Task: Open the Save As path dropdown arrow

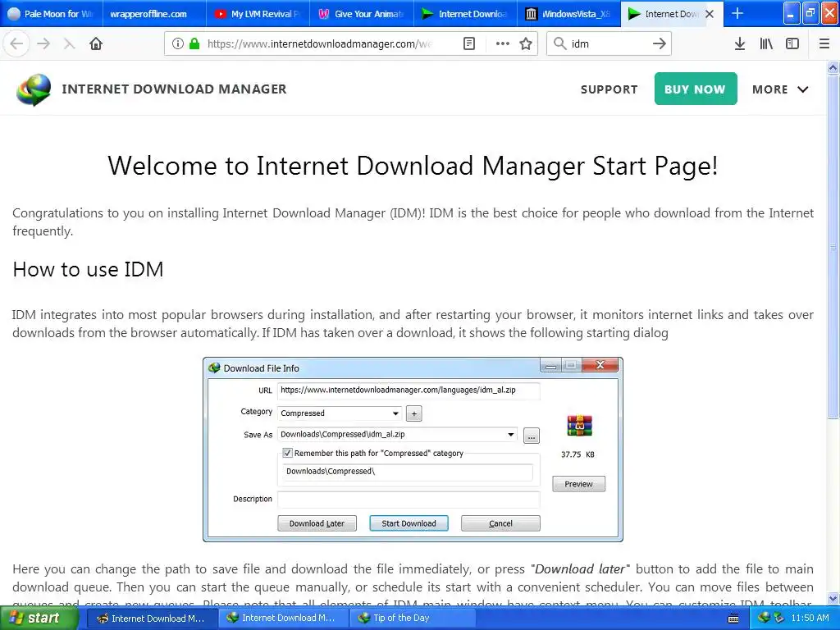Action: 511,435
